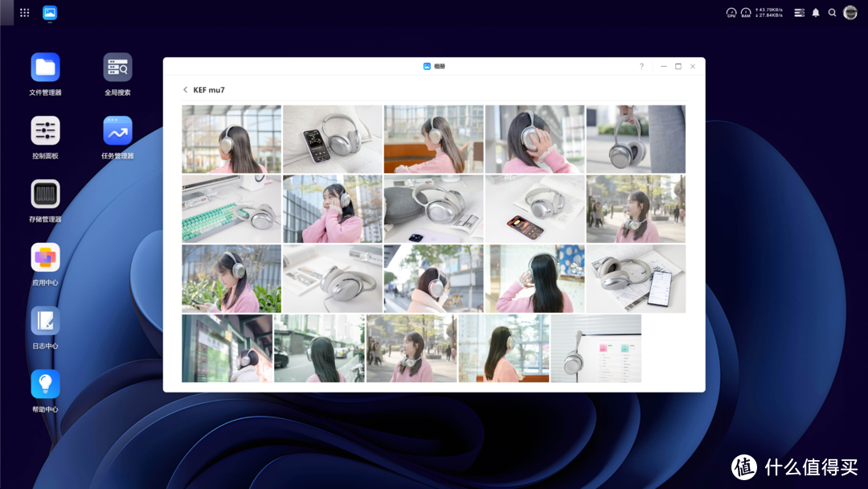The height and width of the screenshot is (489, 868).
Task: Select the Photos app in the taskbar
Action: (50, 13)
